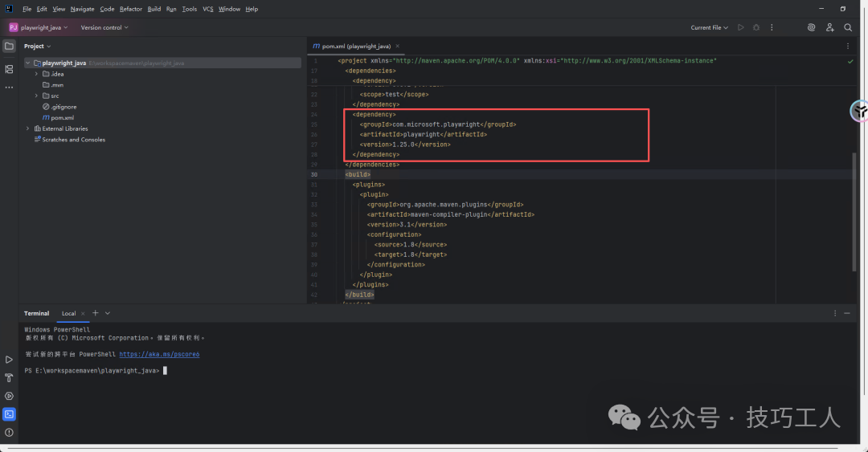Open Search Everywhere magnifier icon

point(848,27)
